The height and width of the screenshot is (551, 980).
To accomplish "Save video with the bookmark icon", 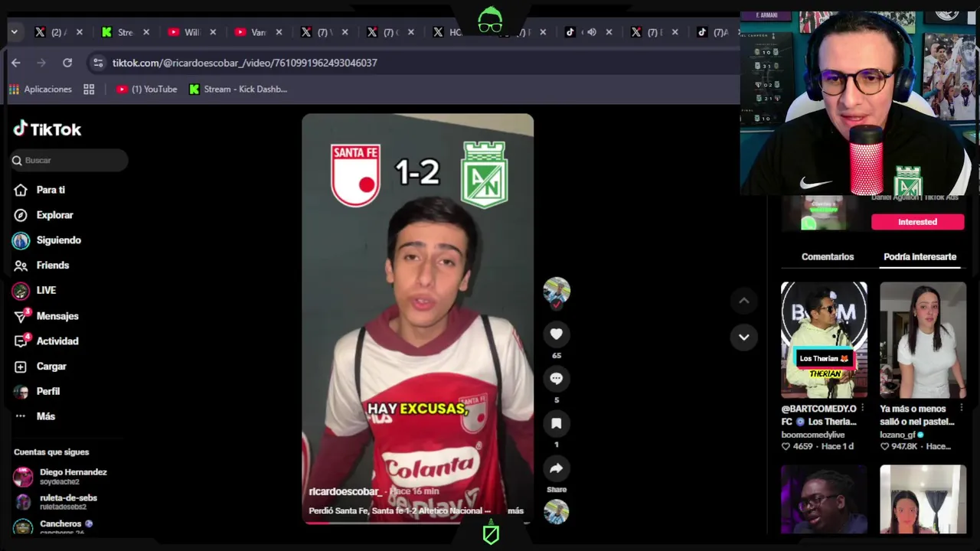I will [557, 423].
